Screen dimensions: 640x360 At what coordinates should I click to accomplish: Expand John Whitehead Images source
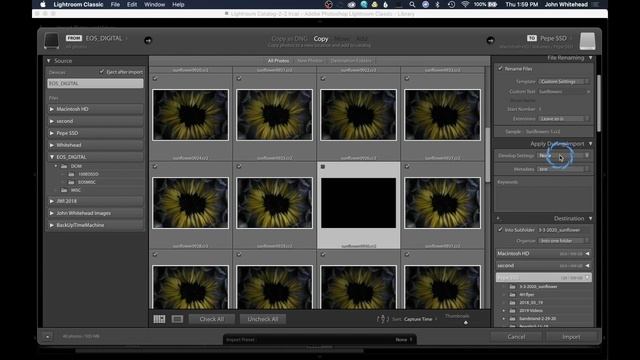52,213
